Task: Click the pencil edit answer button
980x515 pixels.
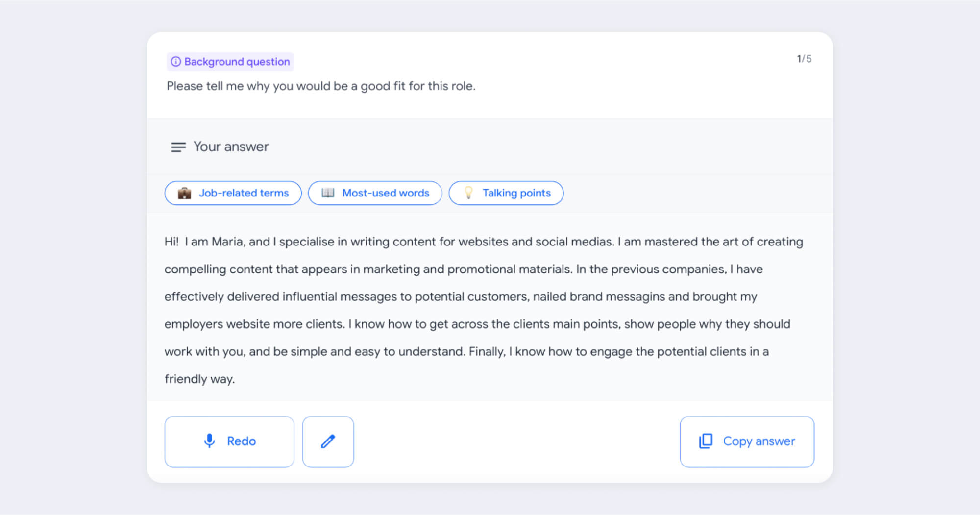Action: pos(328,441)
